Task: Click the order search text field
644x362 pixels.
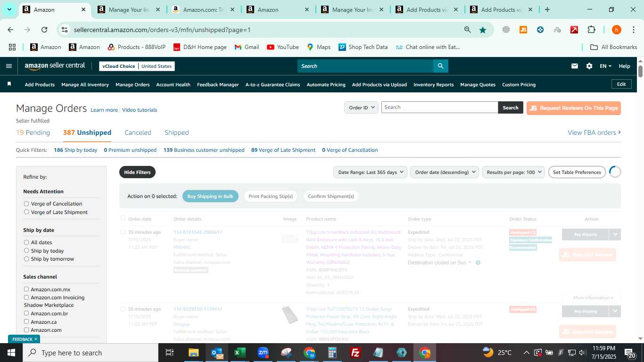Action: pos(439,107)
